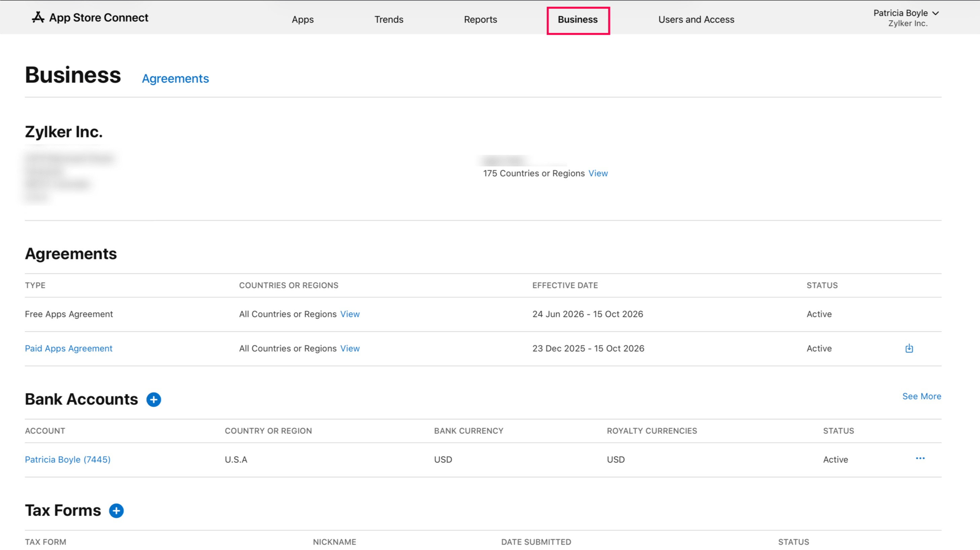
Task: Click the Agreements section heading
Action: [x=71, y=254]
